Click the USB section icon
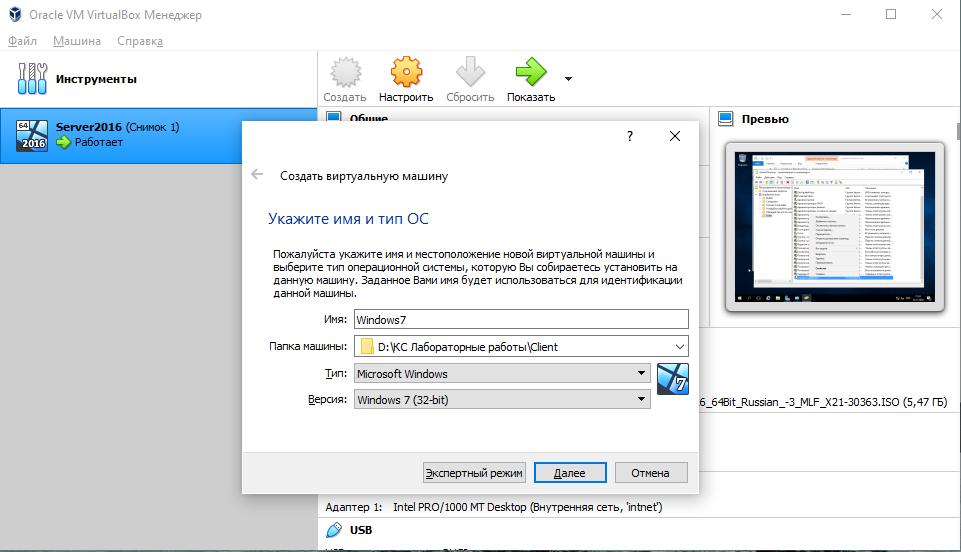961x552 pixels. point(334,529)
